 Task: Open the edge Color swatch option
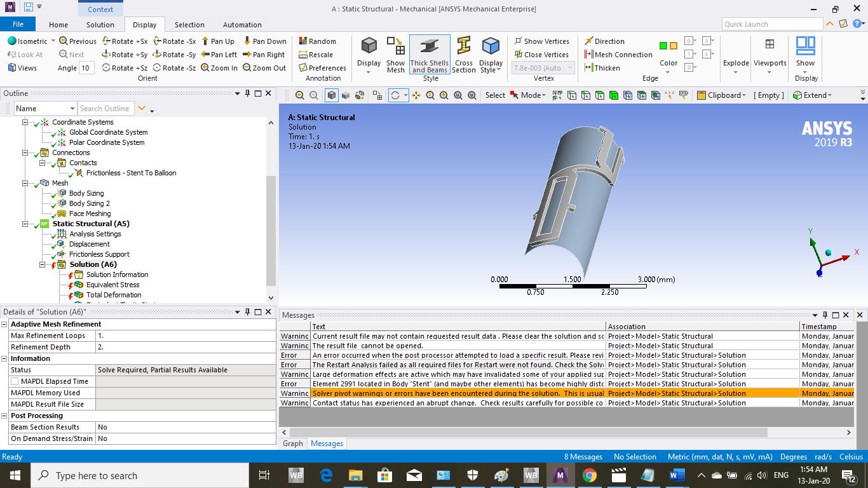668,55
